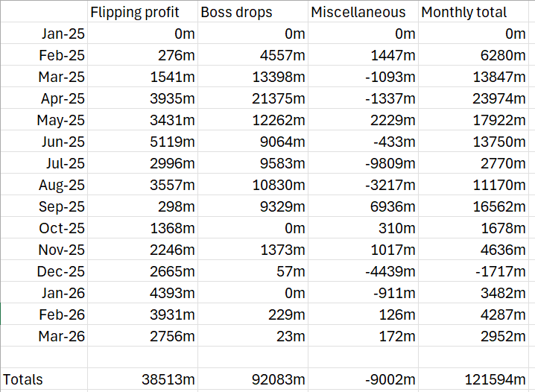
Task: Select the 10830m boss drops cell
Action: click(x=253, y=185)
